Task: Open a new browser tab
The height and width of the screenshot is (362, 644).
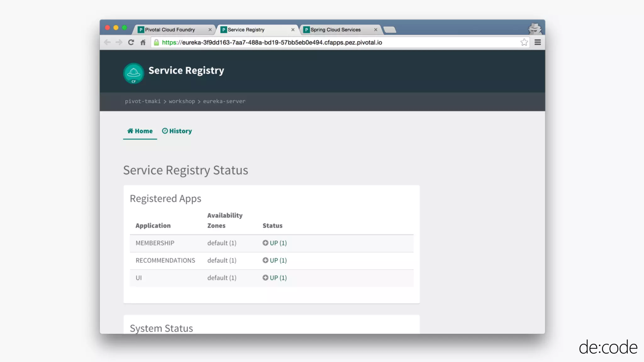Action: point(390,30)
